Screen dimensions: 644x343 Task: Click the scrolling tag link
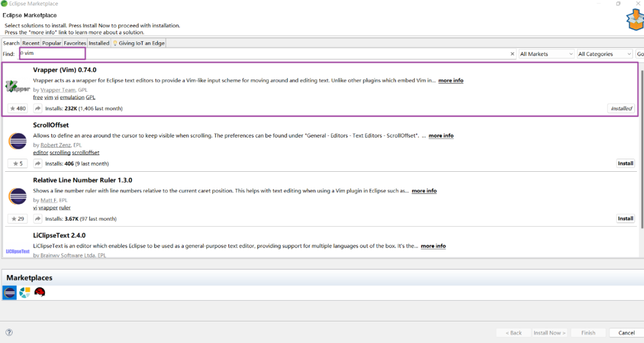click(x=60, y=152)
